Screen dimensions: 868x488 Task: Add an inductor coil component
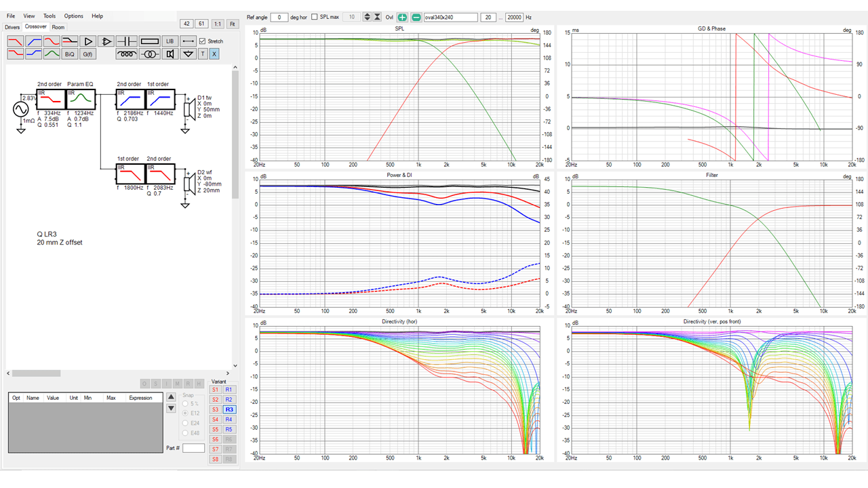127,54
